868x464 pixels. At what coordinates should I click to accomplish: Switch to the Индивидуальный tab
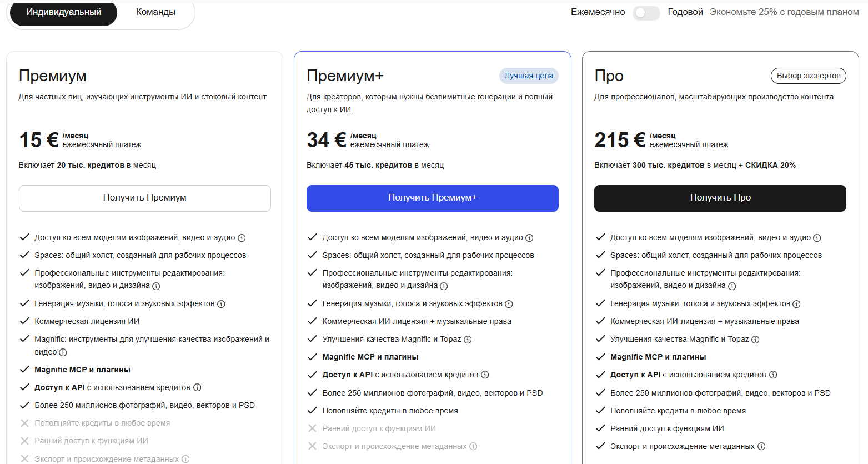[x=64, y=12]
